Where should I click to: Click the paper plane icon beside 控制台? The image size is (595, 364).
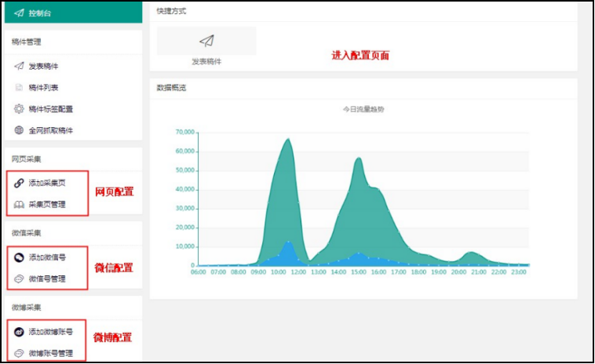click(19, 13)
